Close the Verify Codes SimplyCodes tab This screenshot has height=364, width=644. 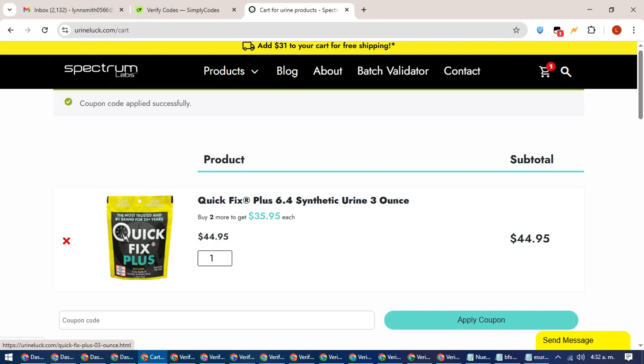pos(234,10)
